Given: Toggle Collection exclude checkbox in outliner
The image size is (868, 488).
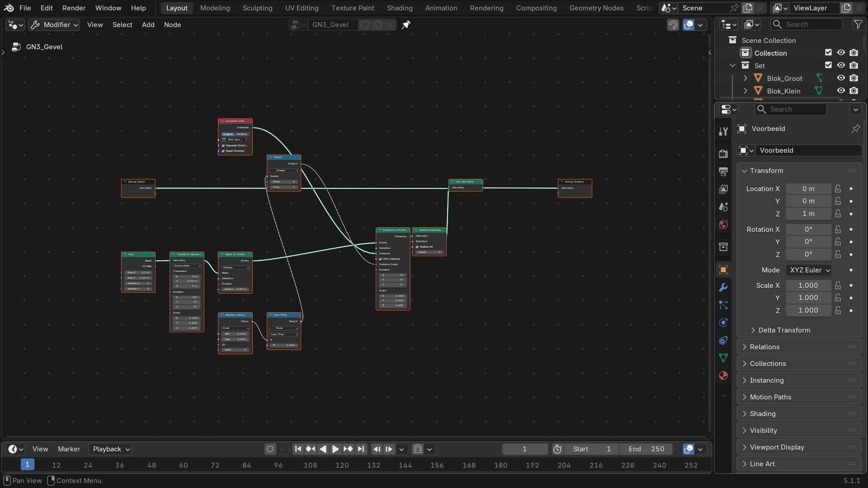Looking at the screenshot, I should [828, 53].
